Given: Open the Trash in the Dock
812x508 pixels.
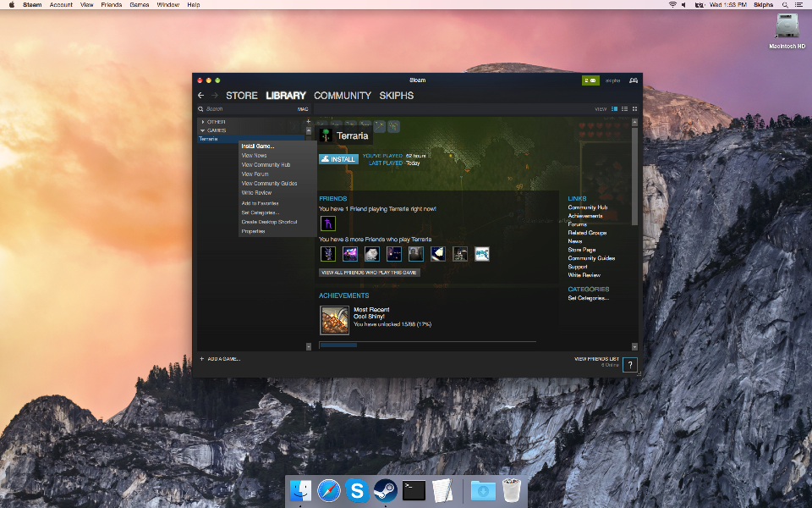Looking at the screenshot, I should pos(512,490).
